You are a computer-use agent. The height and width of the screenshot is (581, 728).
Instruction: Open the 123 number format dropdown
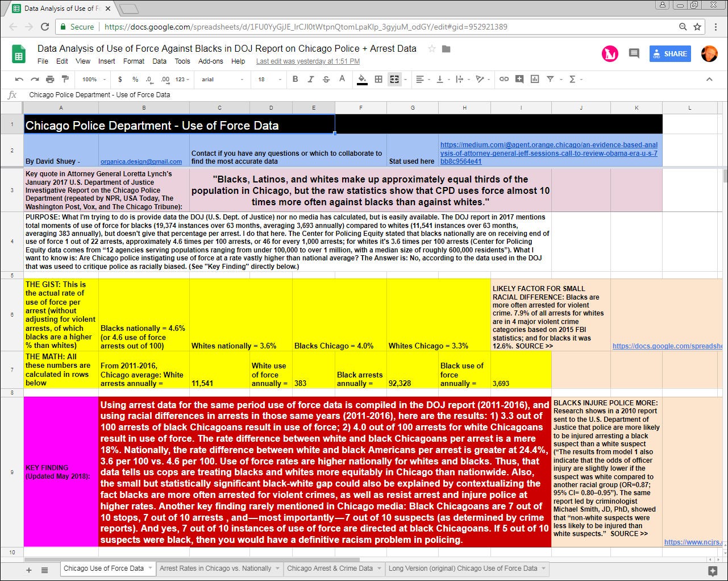[181, 79]
